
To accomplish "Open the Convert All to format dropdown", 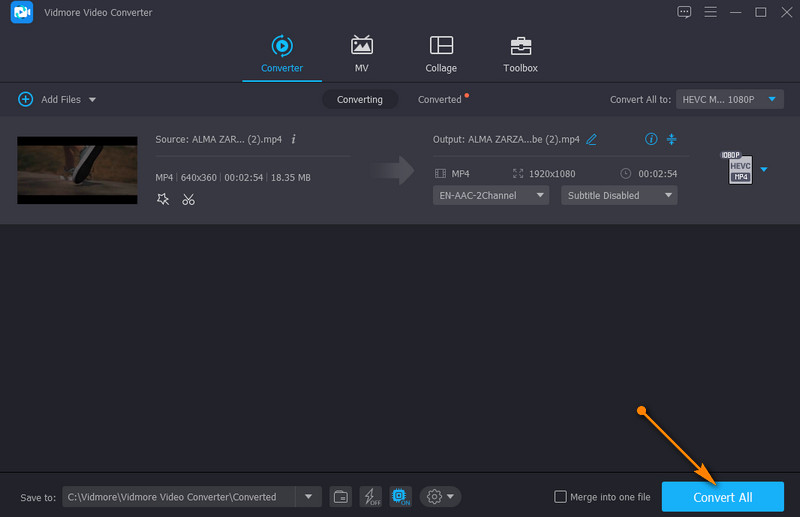I will coord(730,99).
